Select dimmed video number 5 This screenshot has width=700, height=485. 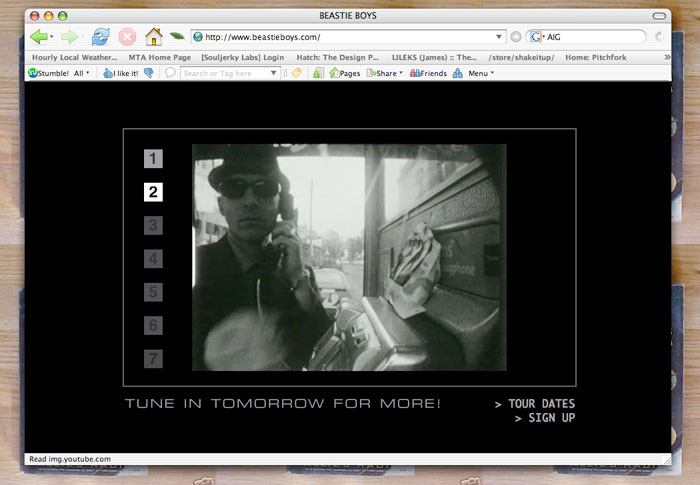point(153,292)
